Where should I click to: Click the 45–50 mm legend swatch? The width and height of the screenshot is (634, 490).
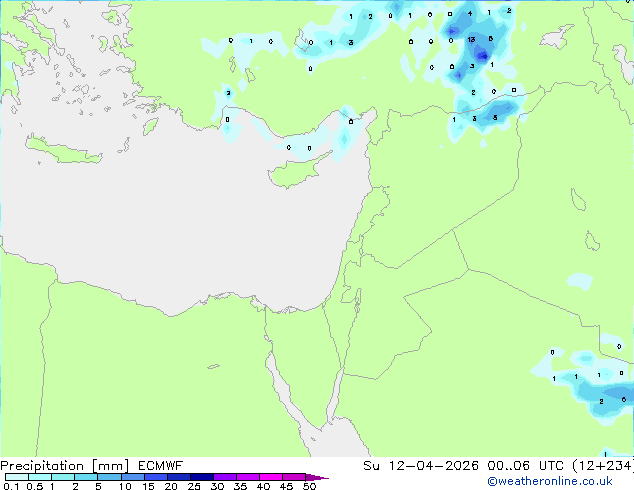[x=294, y=477]
